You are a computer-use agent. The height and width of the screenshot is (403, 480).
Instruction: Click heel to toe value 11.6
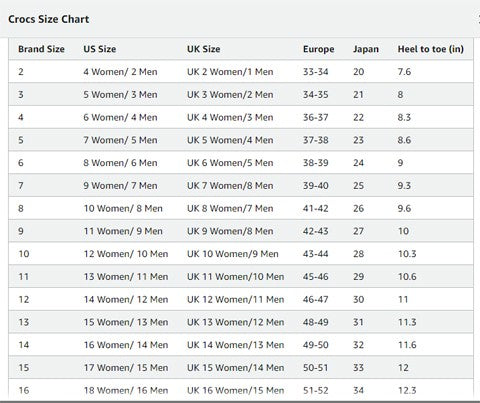coord(407,345)
